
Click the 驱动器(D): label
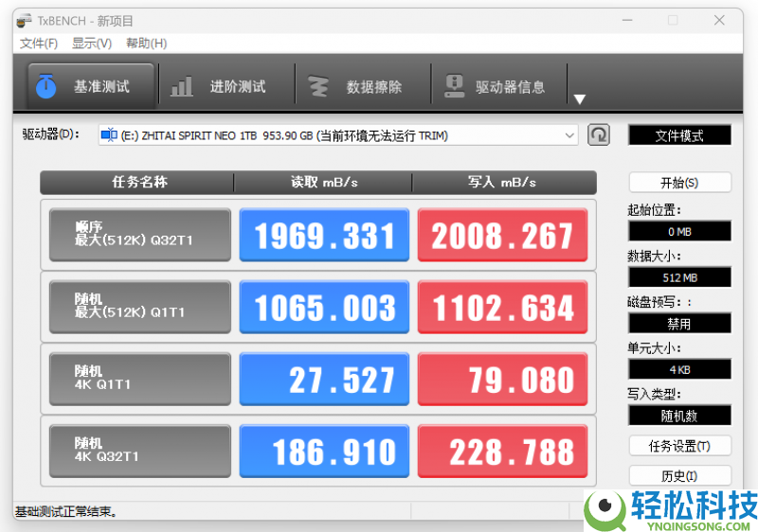pos(51,134)
